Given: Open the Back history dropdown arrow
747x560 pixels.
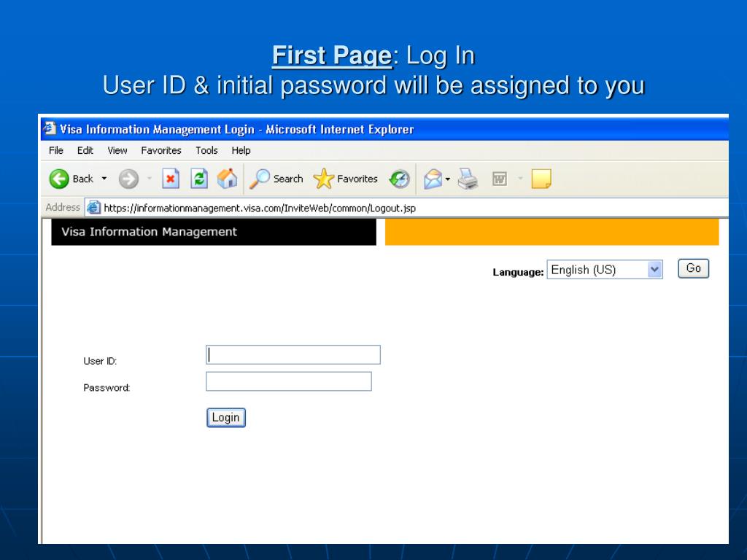Looking at the screenshot, I should 104,179.
